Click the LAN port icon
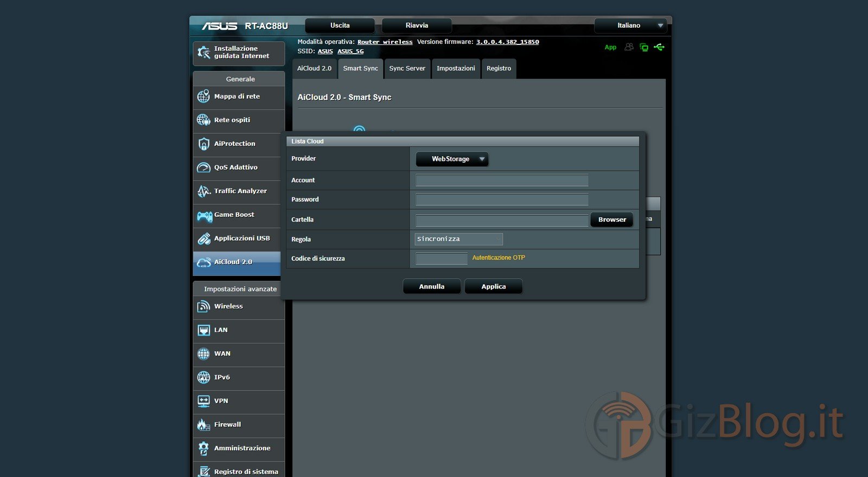Screen dimensions: 868x477 (203, 330)
